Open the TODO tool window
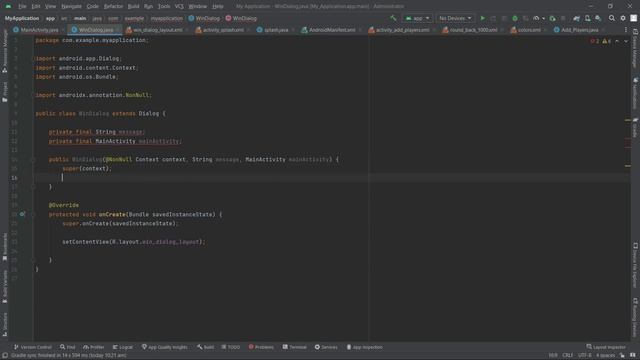 231,347
